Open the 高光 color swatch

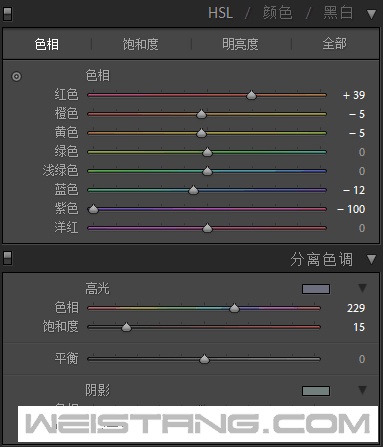316,289
